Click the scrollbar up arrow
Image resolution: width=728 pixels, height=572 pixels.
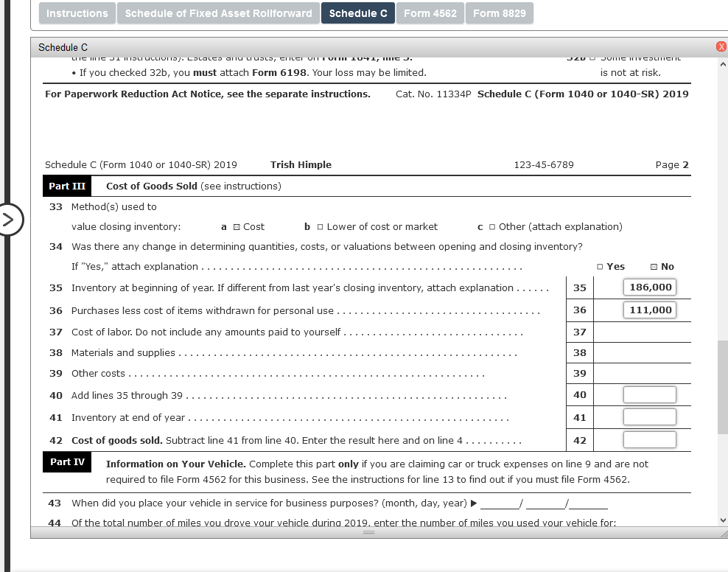pos(723,63)
